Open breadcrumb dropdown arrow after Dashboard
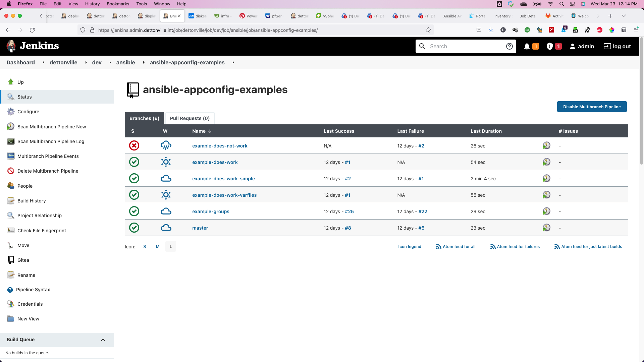Image resolution: width=644 pixels, height=362 pixels. tap(43, 63)
